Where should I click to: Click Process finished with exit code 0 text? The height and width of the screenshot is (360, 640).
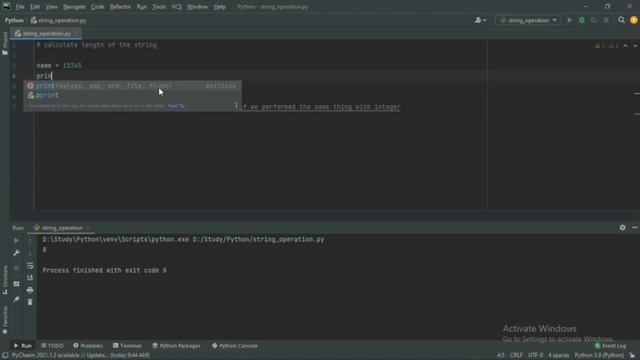(x=104, y=270)
